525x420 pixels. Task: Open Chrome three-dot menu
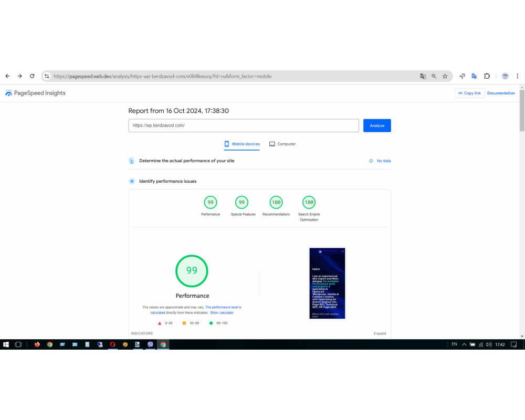click(x=517, y=76)
